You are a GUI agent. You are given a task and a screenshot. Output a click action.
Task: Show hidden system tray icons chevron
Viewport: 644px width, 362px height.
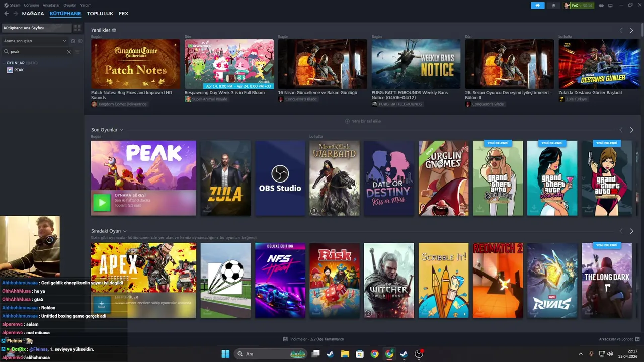point(580,354)
